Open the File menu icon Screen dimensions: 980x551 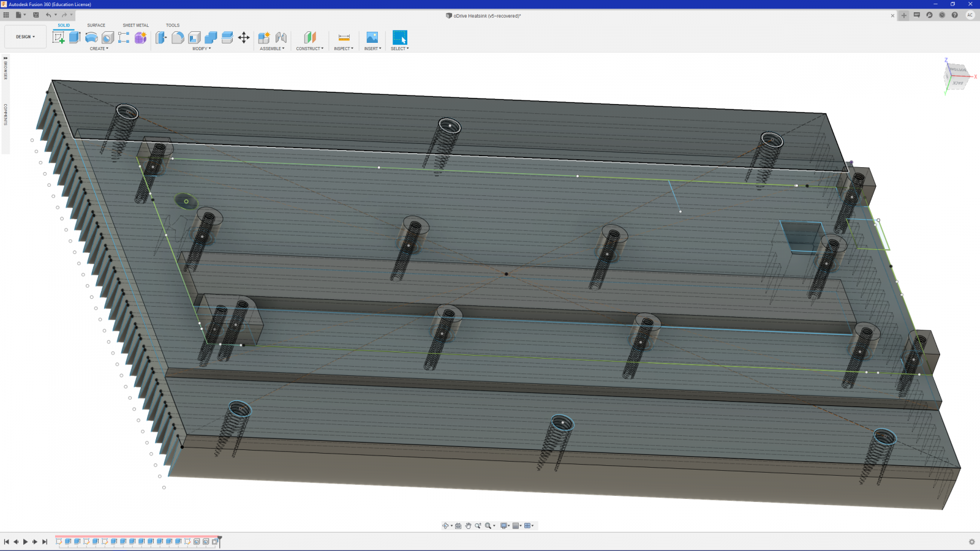(x=20, y=15)
